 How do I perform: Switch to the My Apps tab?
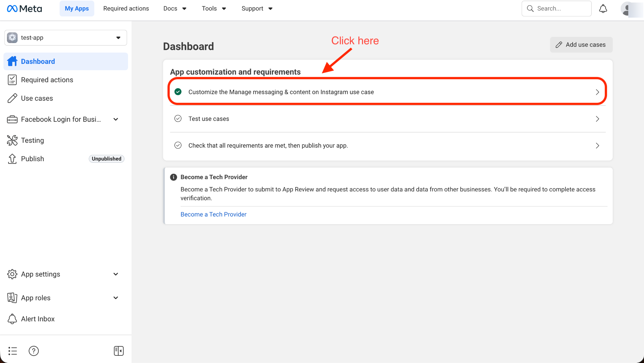(x=77, y=9)
